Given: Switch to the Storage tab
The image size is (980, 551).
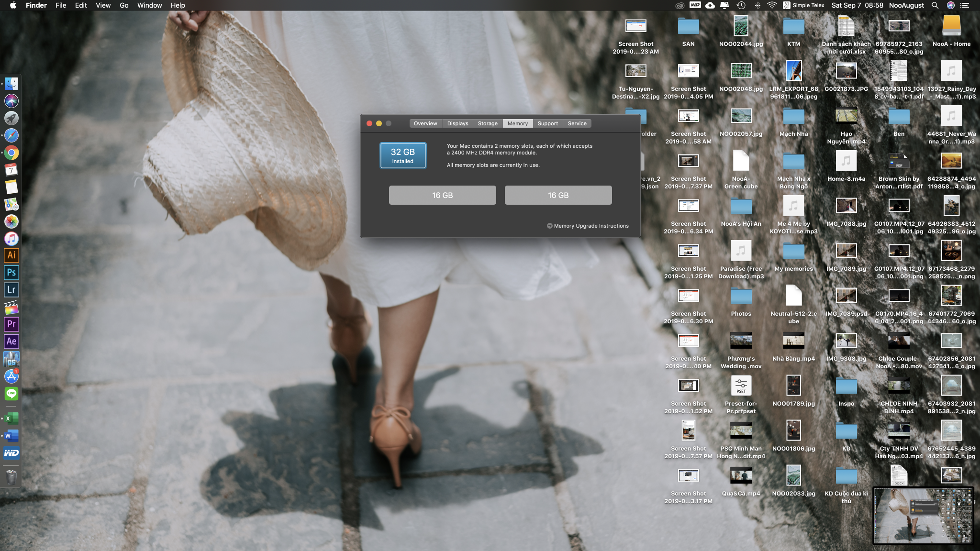Looking at the screenshot, I should coord(487,123).
